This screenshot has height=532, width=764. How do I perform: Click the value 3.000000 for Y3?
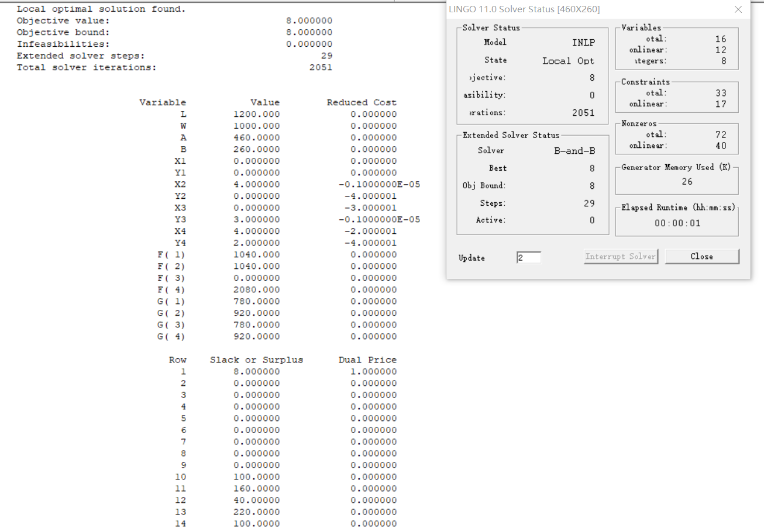[x=256, y=220]
